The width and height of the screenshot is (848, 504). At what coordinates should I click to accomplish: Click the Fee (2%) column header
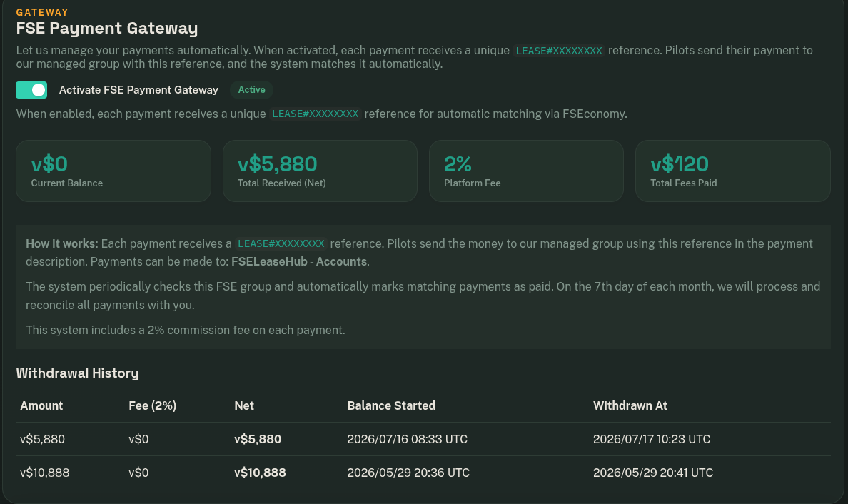[x=153, y=405]
